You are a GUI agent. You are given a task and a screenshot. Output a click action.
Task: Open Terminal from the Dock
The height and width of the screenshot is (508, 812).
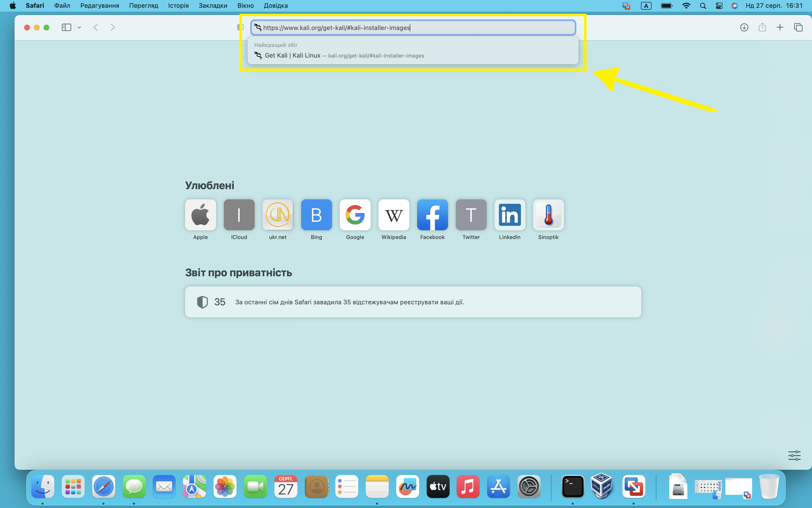click(x=573, y=486)
